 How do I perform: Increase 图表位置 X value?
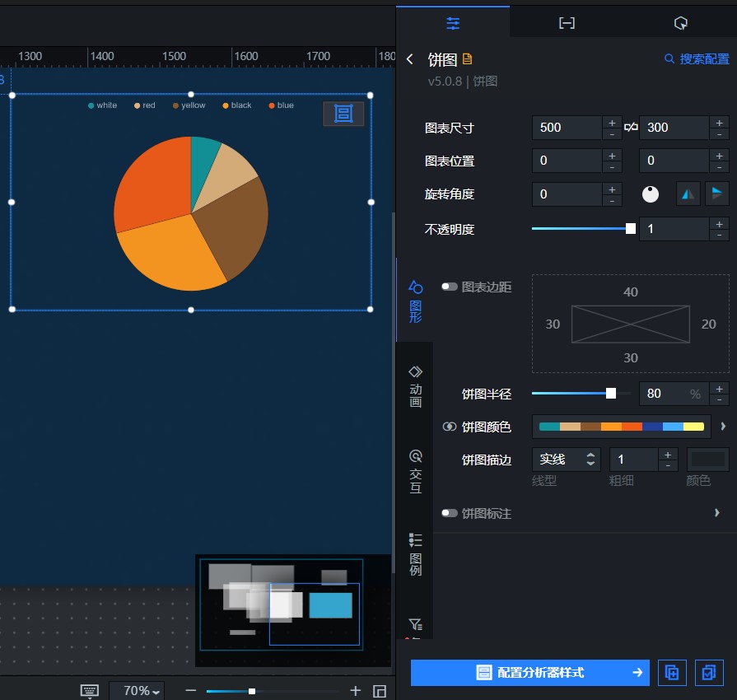click(612, 156)
